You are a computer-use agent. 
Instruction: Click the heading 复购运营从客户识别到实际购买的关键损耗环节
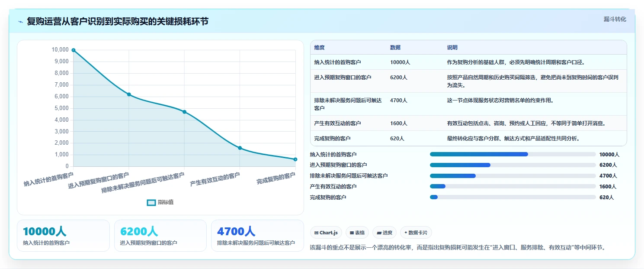pos(118,21)
